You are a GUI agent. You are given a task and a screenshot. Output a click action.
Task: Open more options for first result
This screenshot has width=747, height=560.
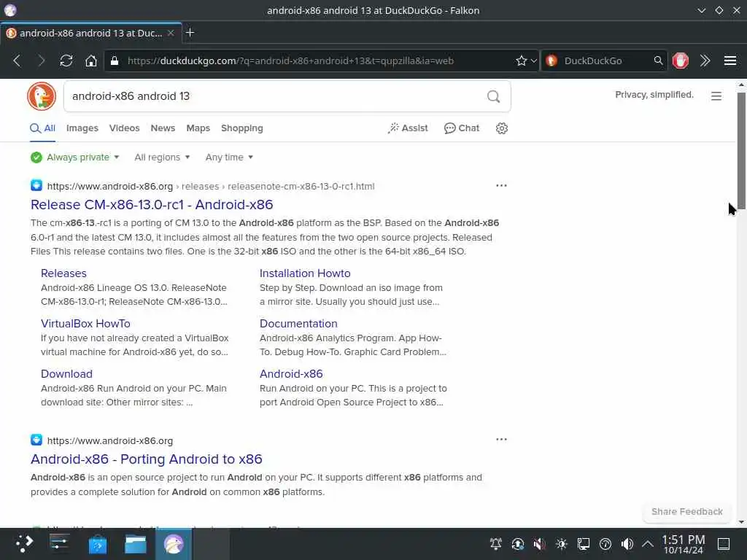(501, 185)
